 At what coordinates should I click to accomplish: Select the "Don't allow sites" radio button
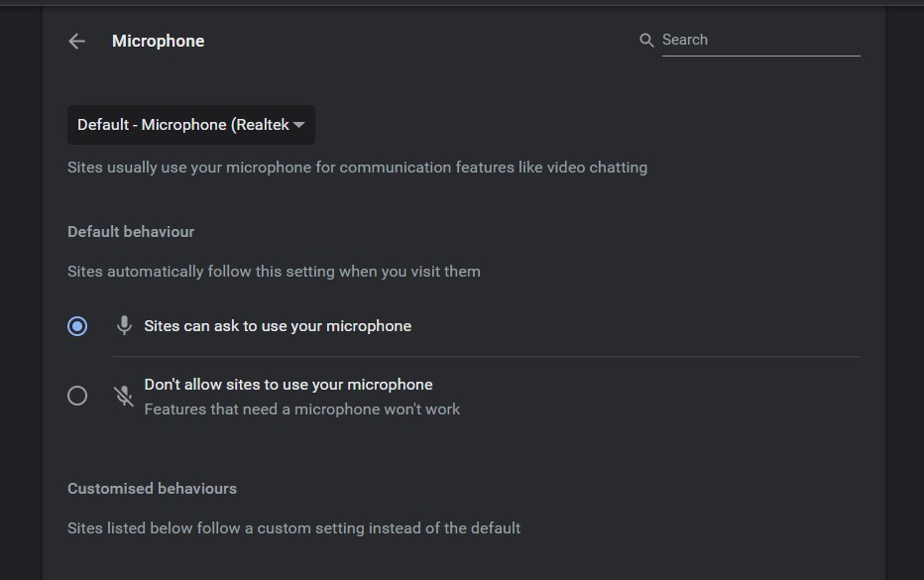pyautogui.click(x=77, y=396)
